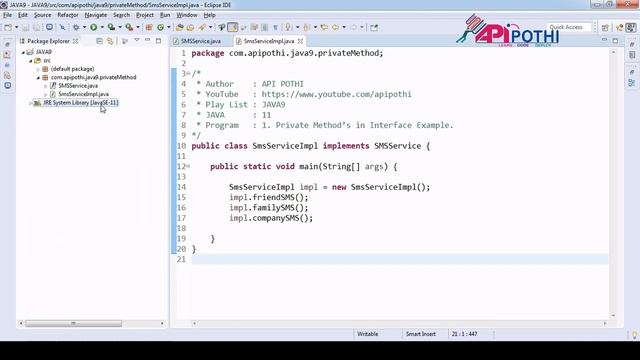Click Next Annotation toolbar icon

[x=289, y=27]
